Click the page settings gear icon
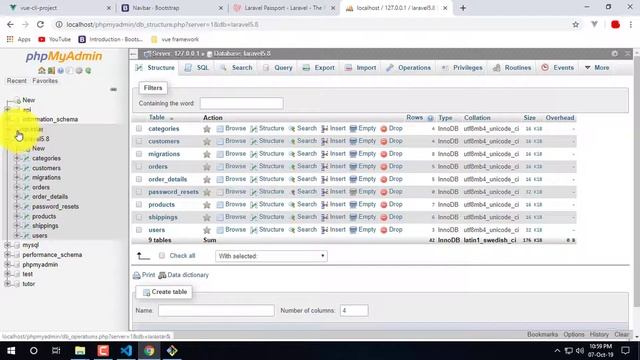640x360 pixels. tap(615, 53)
